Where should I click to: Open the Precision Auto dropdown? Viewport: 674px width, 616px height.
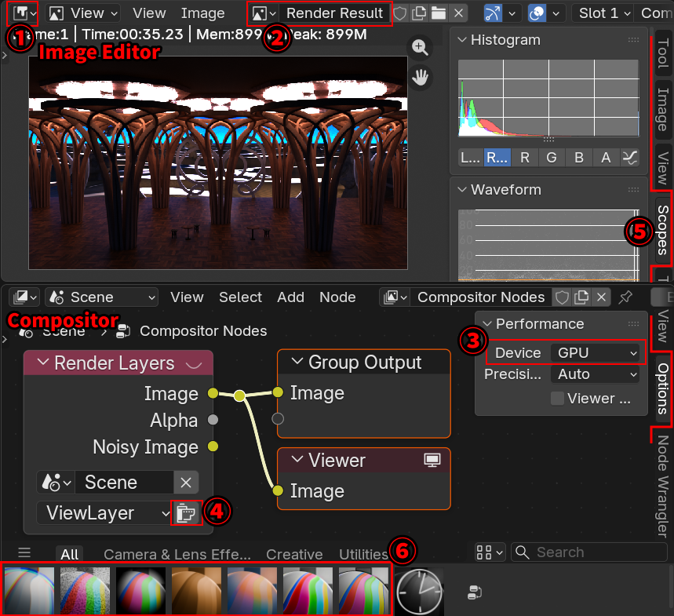(x=596, y=374)
